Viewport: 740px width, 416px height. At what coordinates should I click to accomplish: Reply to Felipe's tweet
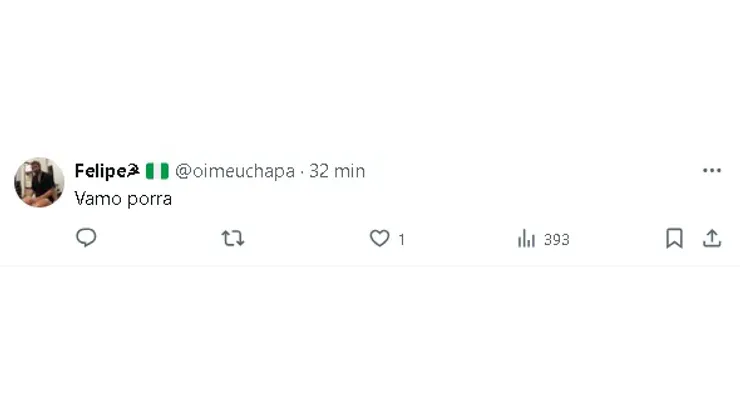(87, 238)
